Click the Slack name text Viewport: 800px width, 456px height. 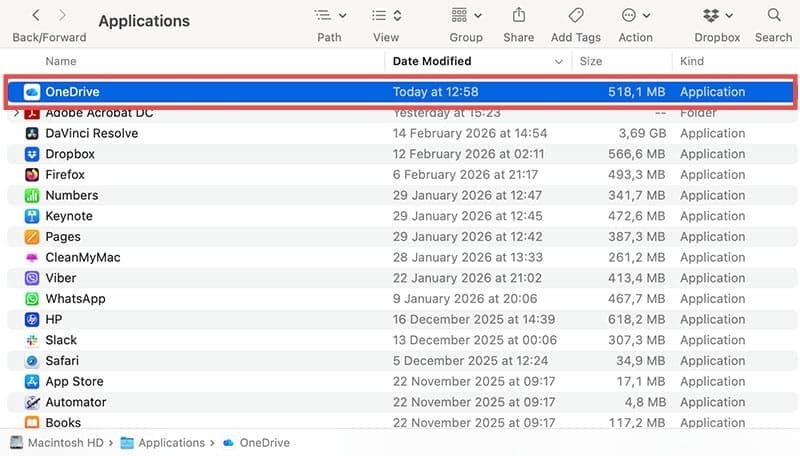pos(61,340)
